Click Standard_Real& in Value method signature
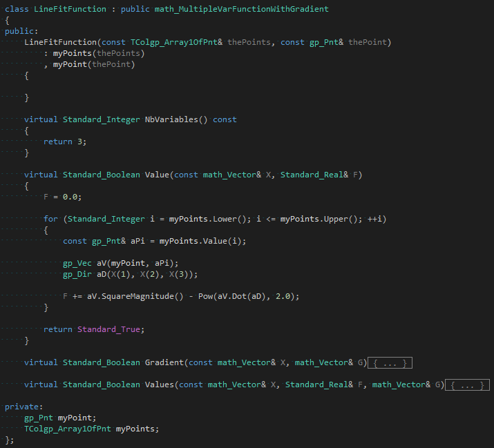The width and height of the screenshot is (494, 448). tap(314, 175)
